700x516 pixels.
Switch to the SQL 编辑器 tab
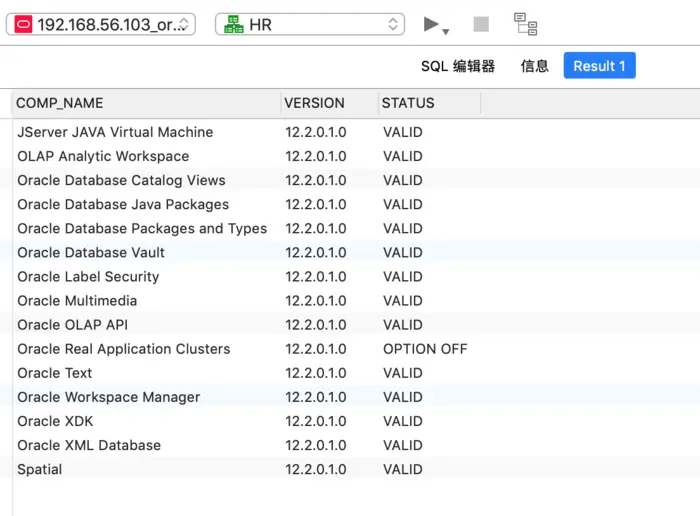coord(458,66)
